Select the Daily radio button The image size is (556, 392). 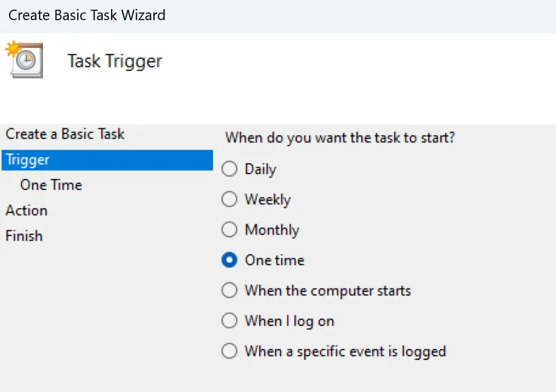[230, 169]
